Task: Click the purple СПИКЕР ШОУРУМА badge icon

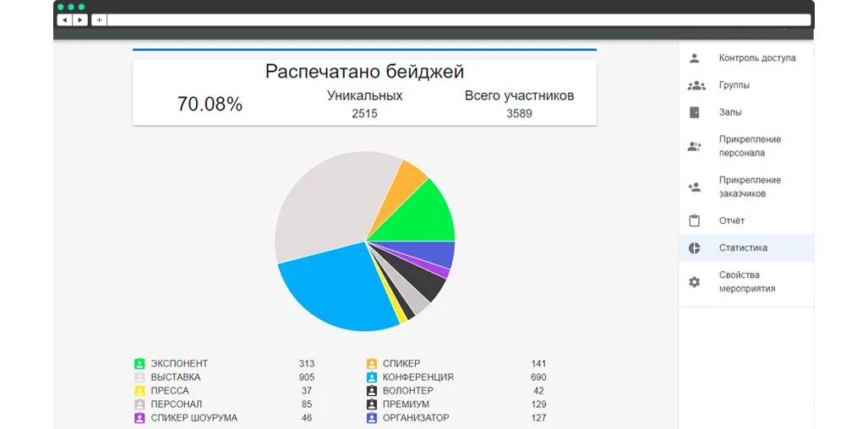Action: (139, 418)
